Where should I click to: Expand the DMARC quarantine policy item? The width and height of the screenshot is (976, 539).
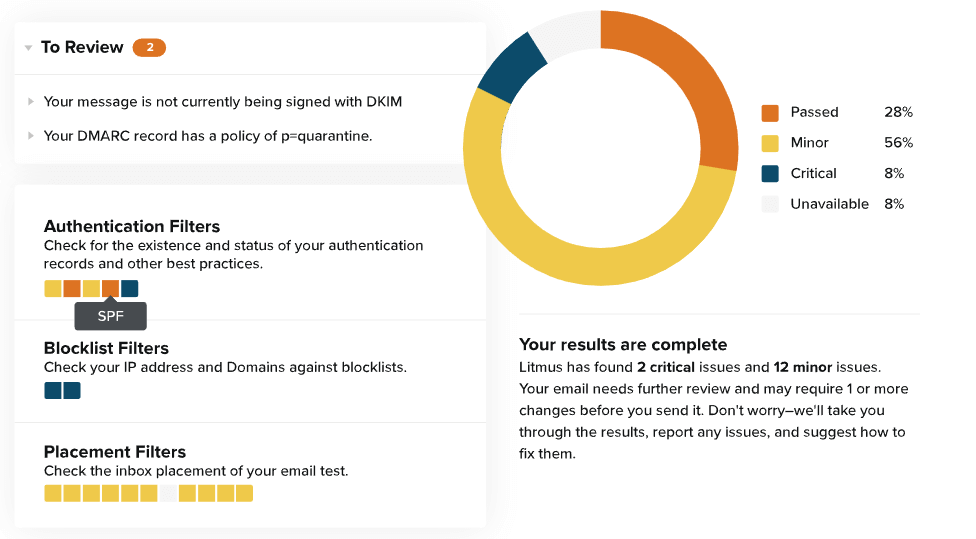[x=31, y=136]
